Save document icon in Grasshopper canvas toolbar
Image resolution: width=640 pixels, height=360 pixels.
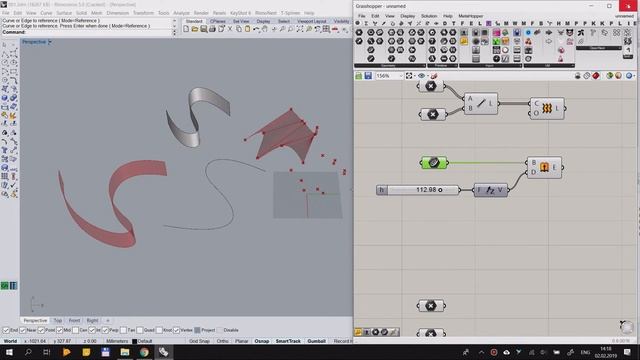pyautogui.click(x=368, y=76)
